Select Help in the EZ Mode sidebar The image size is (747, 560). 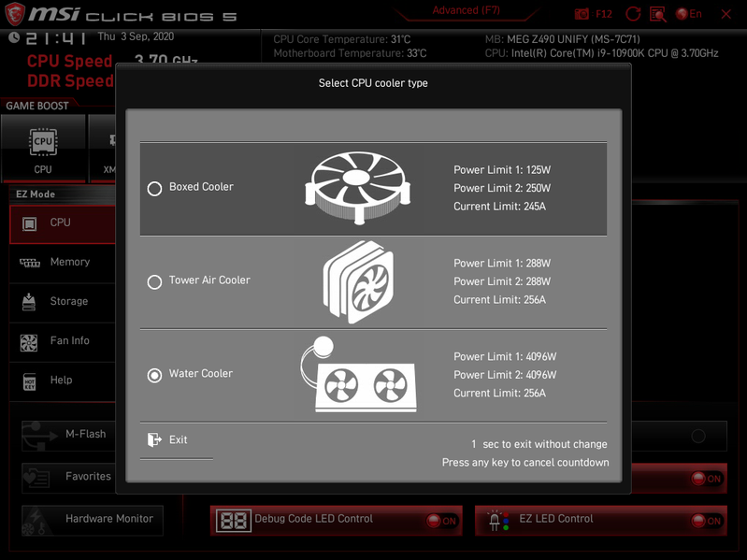pyautogui.click(x=62, y=381)
